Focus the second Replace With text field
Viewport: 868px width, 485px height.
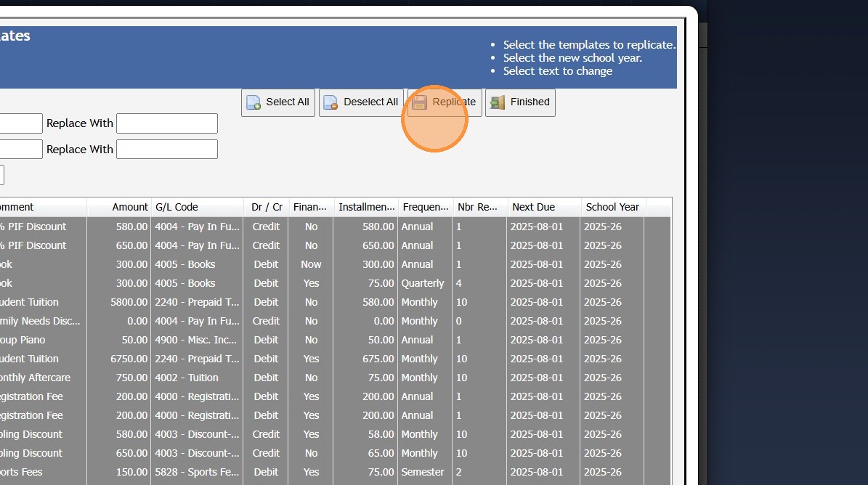166,150
